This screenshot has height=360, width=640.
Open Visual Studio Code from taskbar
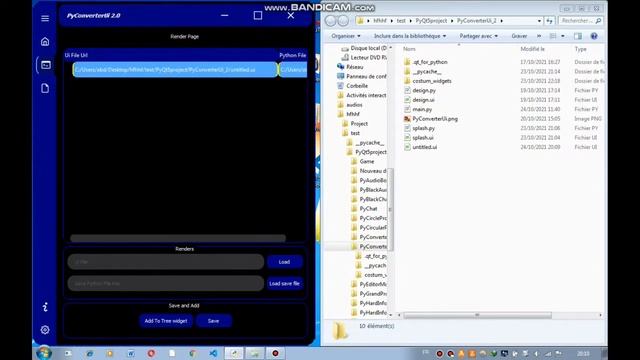[213, 353]
